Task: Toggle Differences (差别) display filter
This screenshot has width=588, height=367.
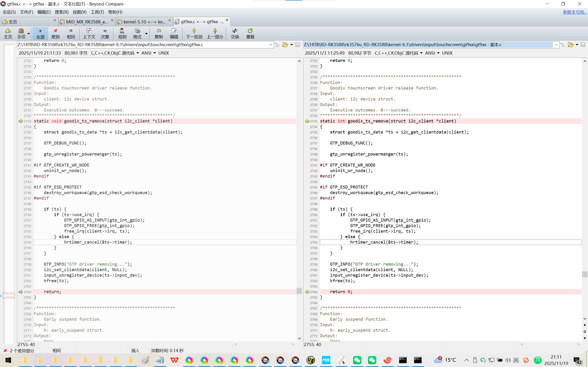Action: pyautogui.click(x=55, y=33)
